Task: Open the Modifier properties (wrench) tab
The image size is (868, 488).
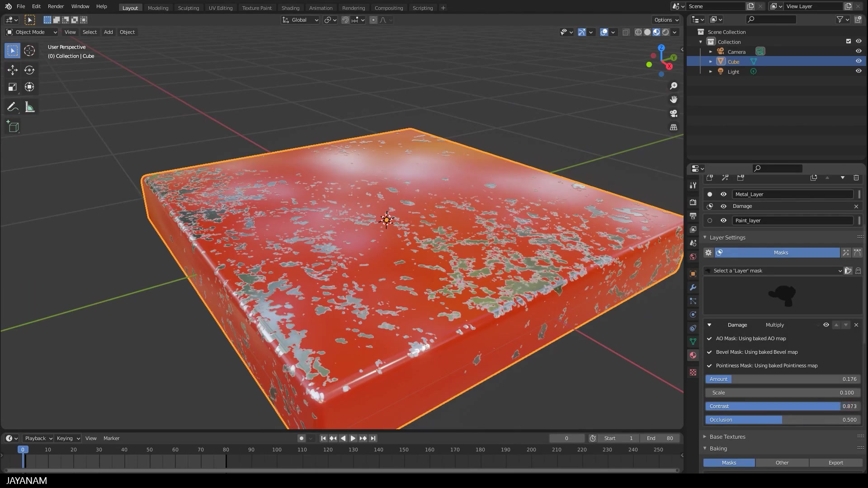Action: tap(693, 287)
